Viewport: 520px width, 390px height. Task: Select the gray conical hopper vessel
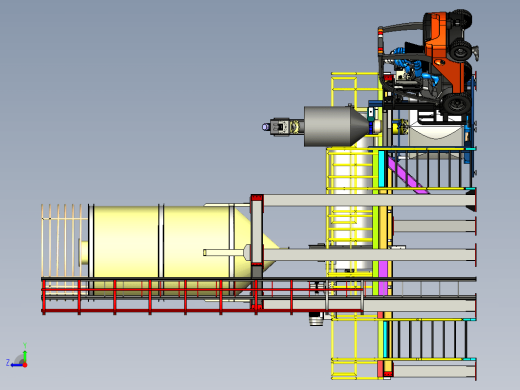click(337, 126)
